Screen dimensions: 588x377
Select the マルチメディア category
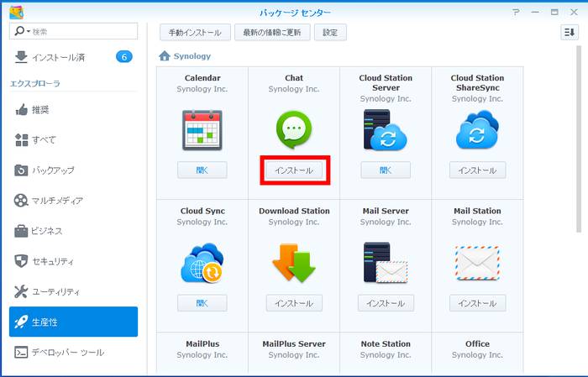[x=74, y=201]
